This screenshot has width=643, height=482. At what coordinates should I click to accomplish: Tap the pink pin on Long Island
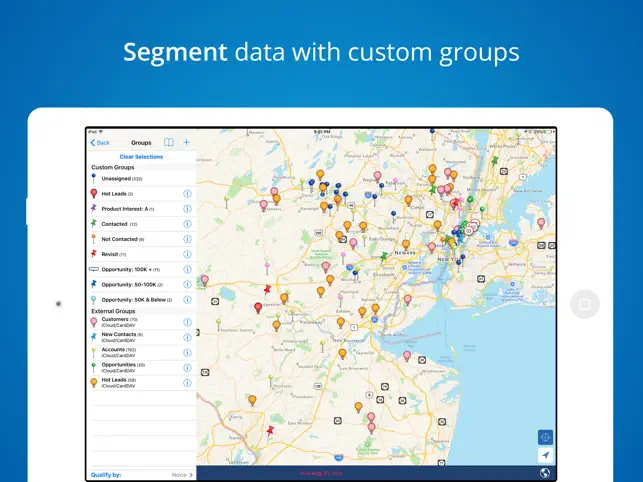[x=541, y=224]
